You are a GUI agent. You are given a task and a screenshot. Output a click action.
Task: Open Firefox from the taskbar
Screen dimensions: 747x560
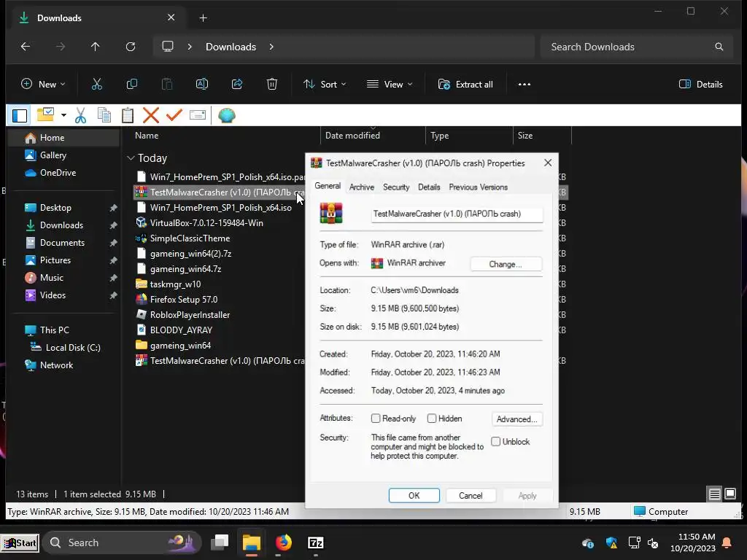(284, 542)
